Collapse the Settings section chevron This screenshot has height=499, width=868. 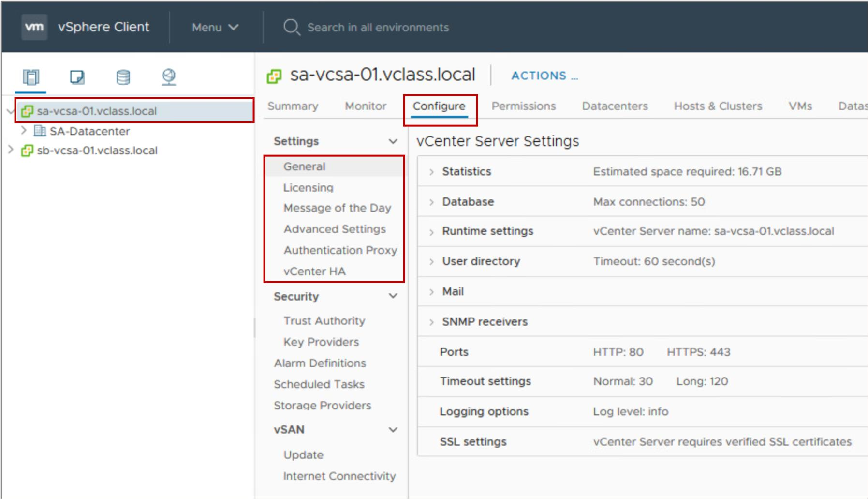click(393, 141)
